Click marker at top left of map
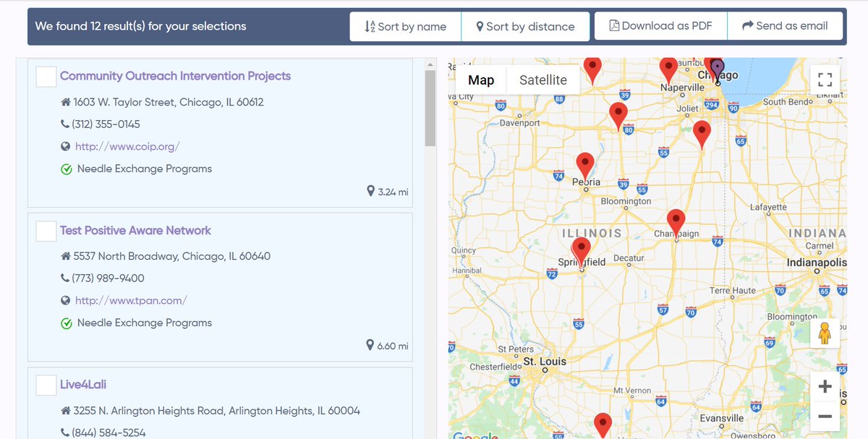This screenshot has width=868, height=439. [x=592, y=71]
